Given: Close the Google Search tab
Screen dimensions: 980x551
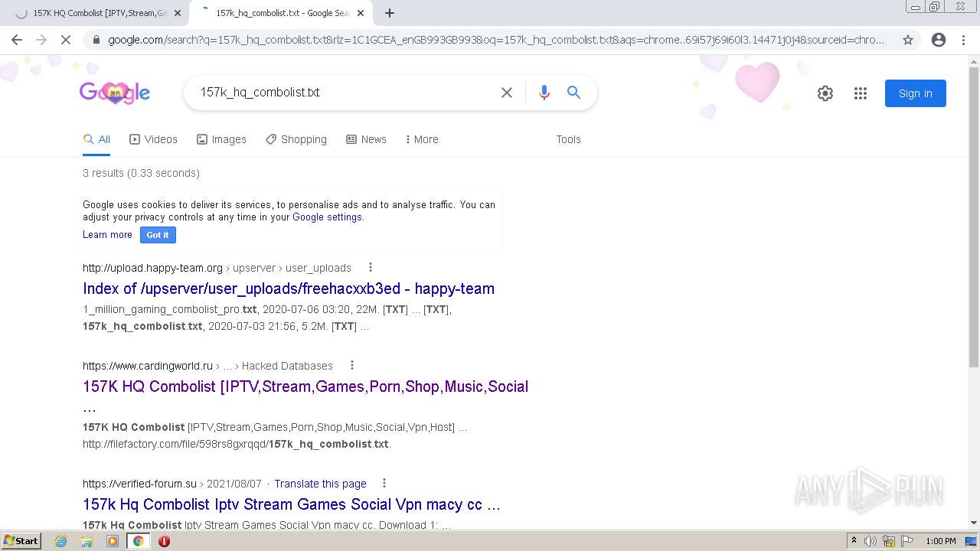Looking at the screenshot, I should click(x=361, y=13).
